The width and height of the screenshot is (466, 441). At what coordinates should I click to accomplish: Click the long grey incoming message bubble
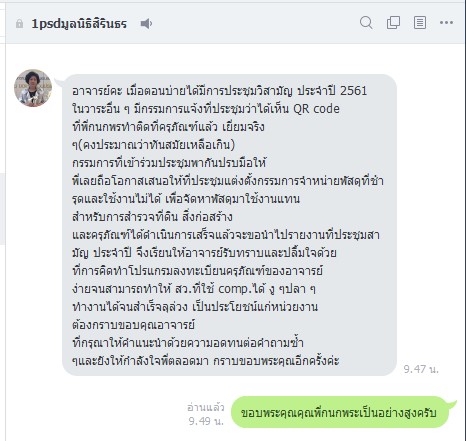229,225
